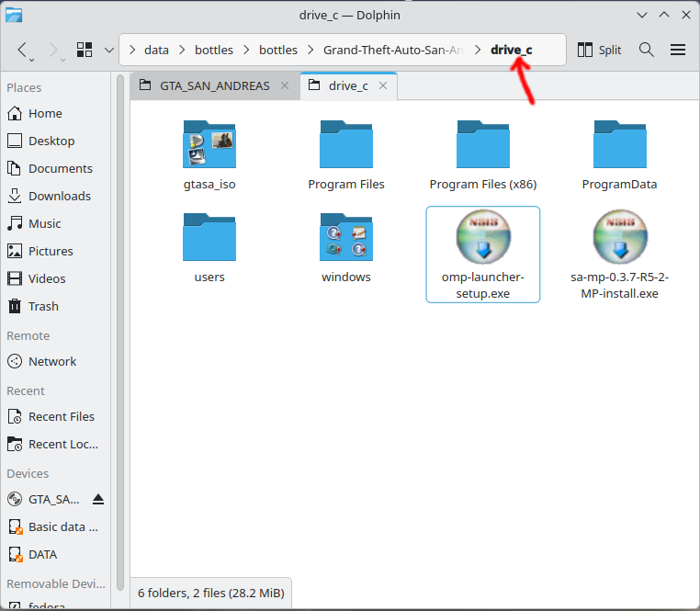This screenshot has width=700, height=611.
Task: Select the users folder
Action: tap(209, 248)
